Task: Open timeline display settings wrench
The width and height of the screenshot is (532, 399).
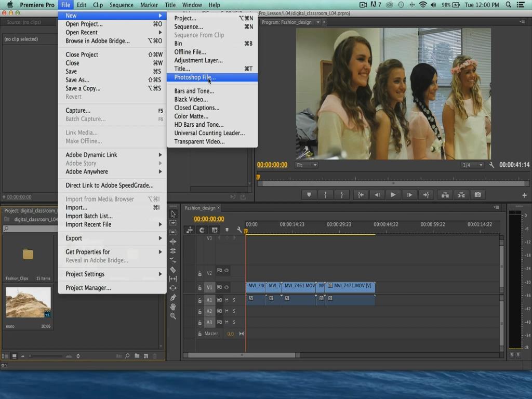Action: pyautogui.click(x=239, y=230)
